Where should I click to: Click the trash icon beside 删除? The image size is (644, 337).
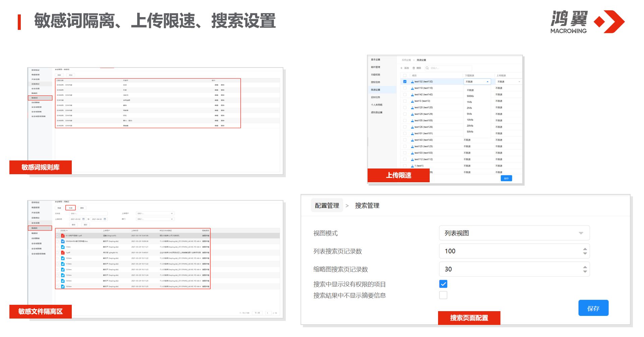414,68
